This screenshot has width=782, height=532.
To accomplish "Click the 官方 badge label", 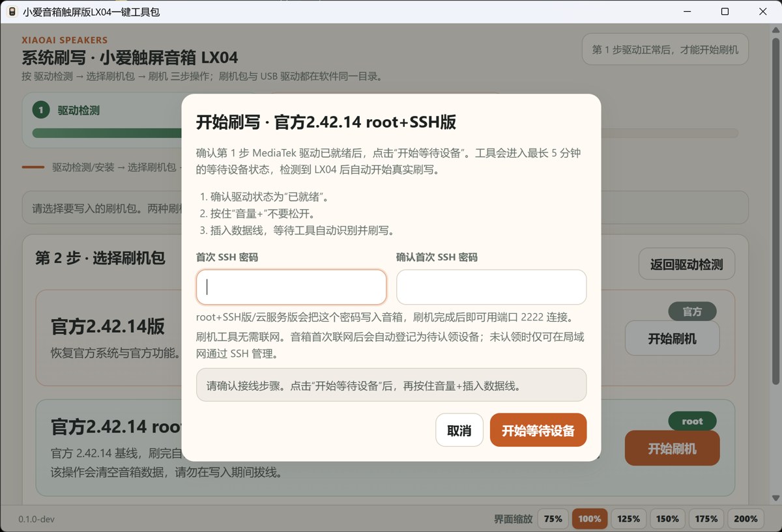I will [x=692, y=312].
